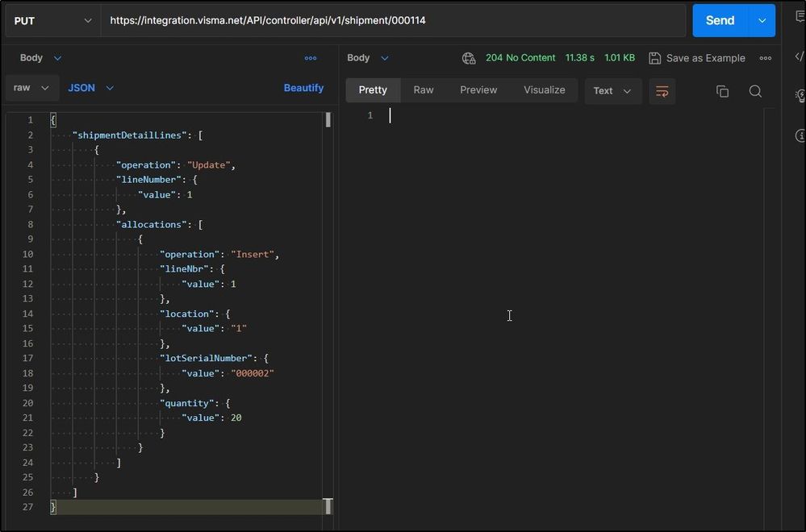Image resolution: width=806 pixels, height=532 pixels.
Task: Click the network globe icon beside the response status
Action: pos(469,58)
